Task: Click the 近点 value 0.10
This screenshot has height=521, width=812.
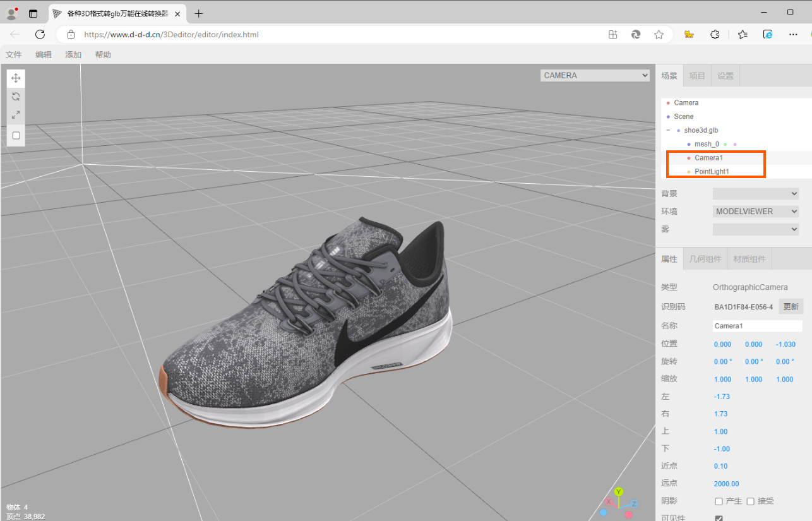Action: pos(720,467)
